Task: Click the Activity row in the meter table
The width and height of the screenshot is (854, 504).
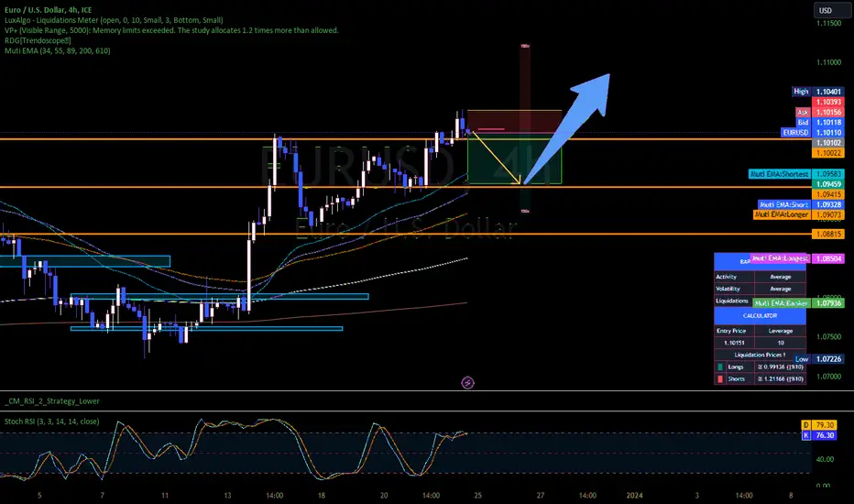Action: (760, 277)
